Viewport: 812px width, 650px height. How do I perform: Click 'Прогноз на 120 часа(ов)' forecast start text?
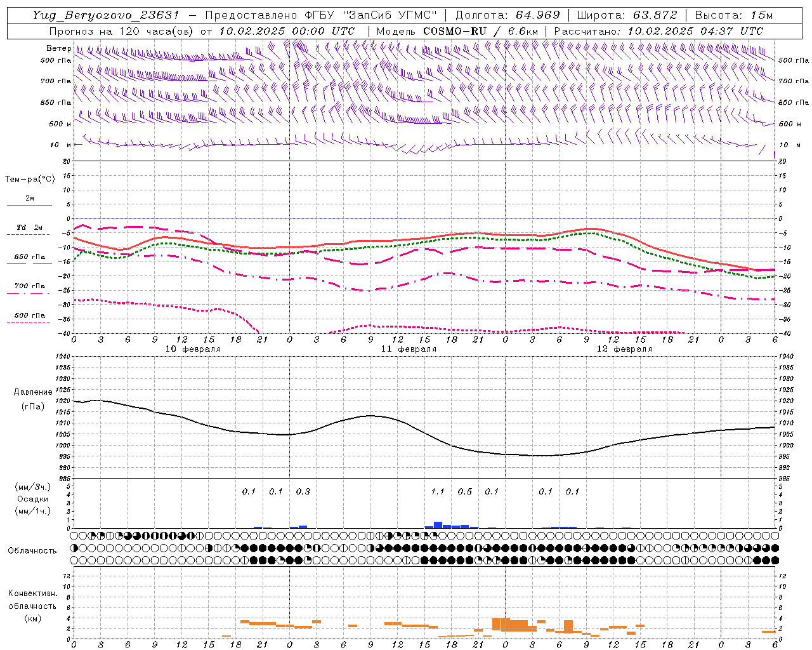(122, 31)
